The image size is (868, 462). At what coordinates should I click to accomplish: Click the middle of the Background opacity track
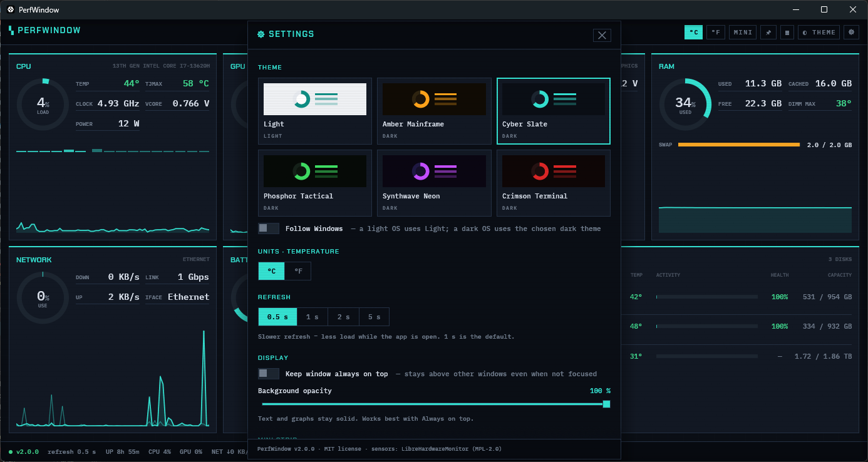434,404
